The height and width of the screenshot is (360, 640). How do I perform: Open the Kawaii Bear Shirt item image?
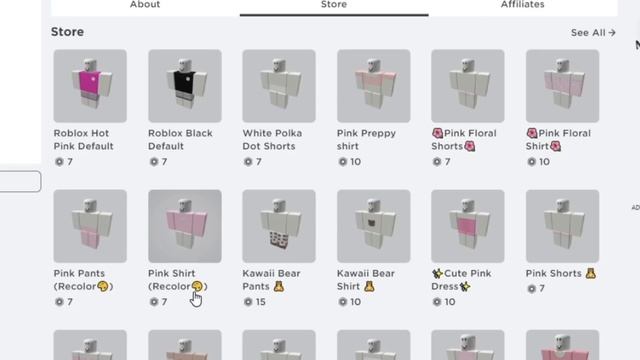pyautogui.click(x=373, y=226)
